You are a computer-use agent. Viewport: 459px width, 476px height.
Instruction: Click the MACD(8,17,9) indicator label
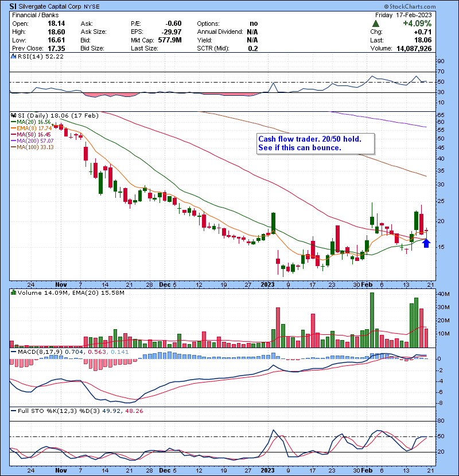pyautogui.click(x=41, y=352)
